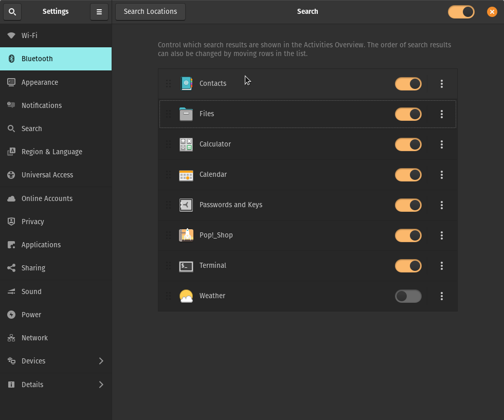This screenshot has height=420, width=504.
Task: Click the Search Locations button
Action: coord(150,11)
